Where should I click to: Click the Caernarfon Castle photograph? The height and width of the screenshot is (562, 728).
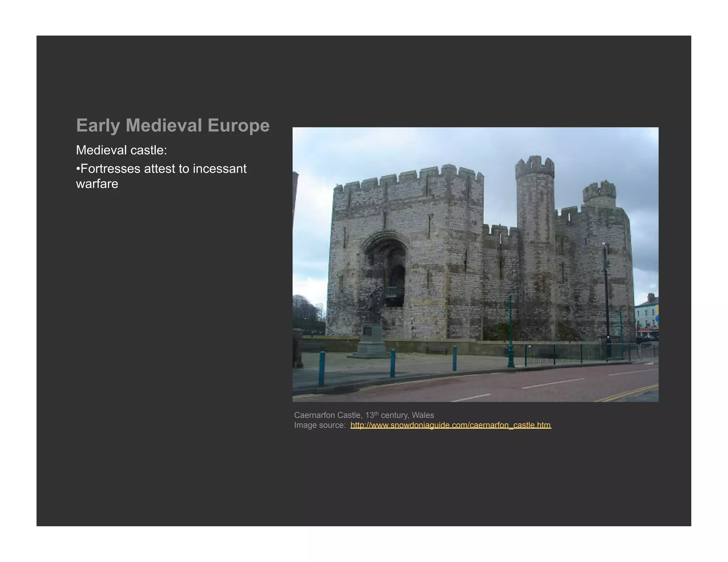475,264
